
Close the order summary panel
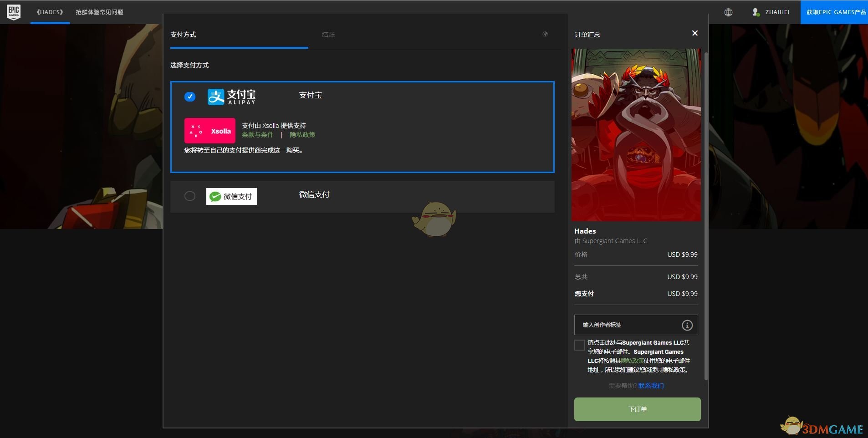coord(694,33)
